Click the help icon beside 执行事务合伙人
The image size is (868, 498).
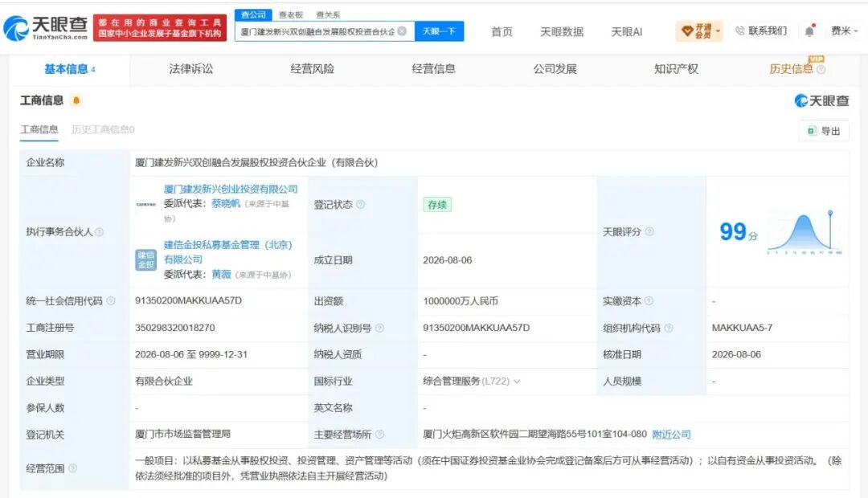pyautogui.click(x=99, y=232)
